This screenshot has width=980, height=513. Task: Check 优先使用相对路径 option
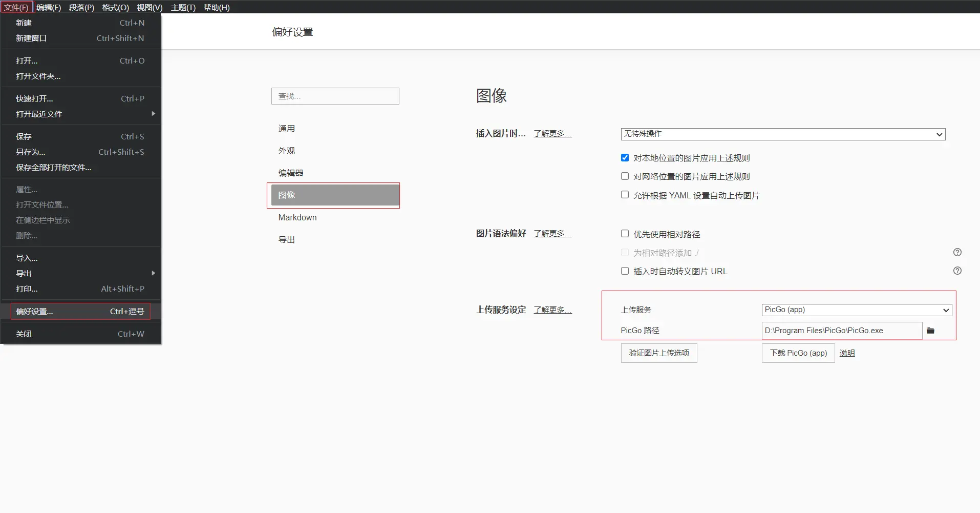(625, 234)
